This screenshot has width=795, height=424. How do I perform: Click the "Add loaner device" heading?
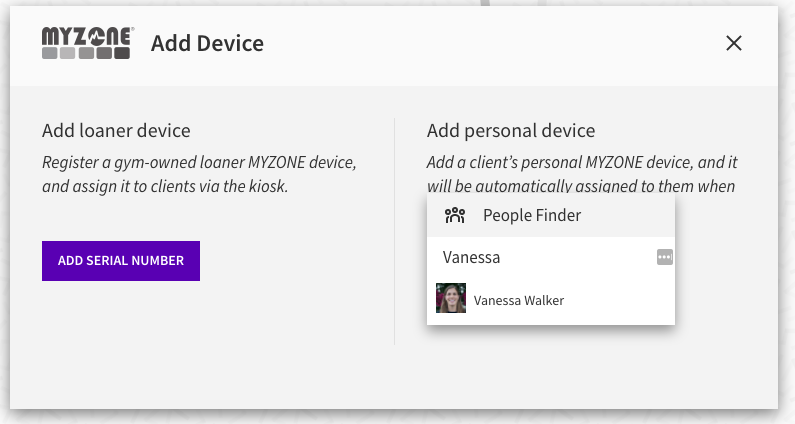click(116, 131)
